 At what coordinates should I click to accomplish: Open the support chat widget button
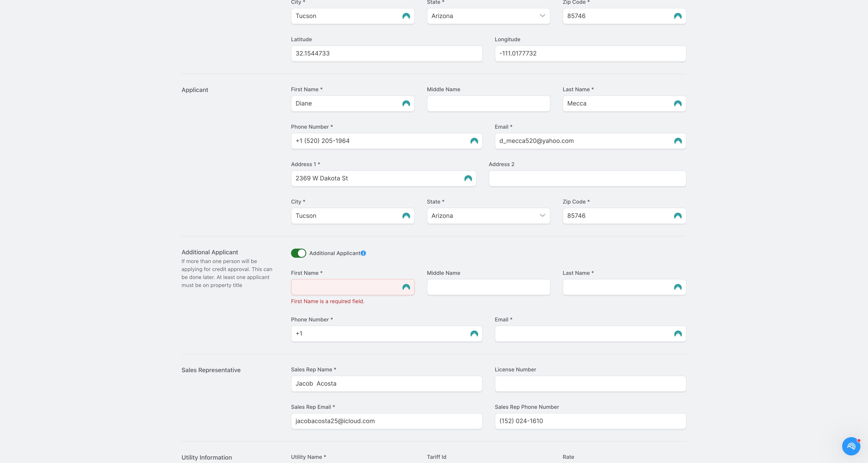click(x=851, y=446)
